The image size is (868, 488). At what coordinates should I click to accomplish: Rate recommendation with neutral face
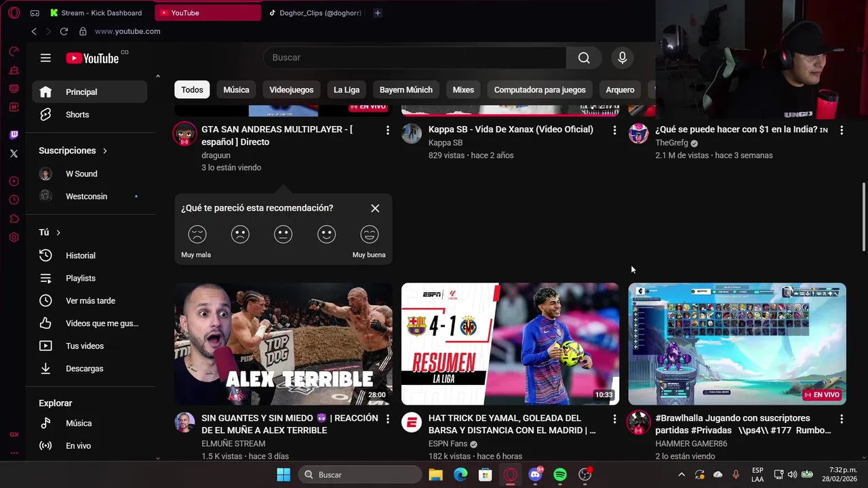point(283,235)
